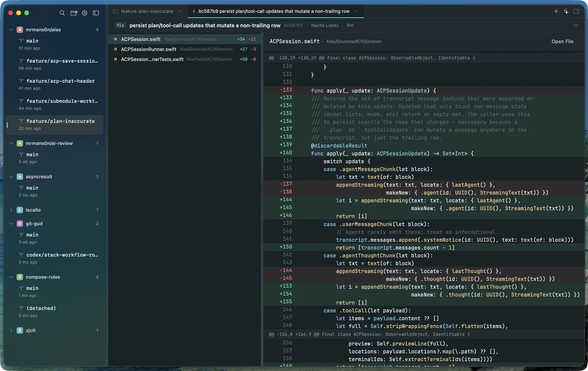
Task: Open feature/submodule-workt… branch
Action: [x=55, y=105]
